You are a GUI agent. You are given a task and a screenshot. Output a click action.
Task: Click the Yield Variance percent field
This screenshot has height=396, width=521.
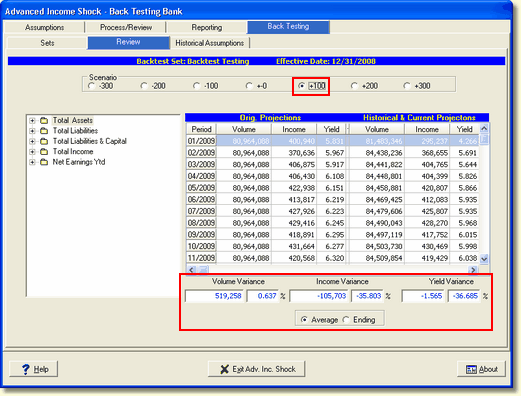coord(464,296)
